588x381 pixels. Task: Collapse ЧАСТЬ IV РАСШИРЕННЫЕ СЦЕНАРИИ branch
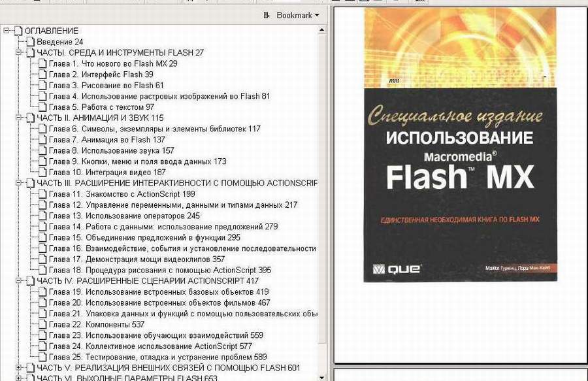(18, 281)
